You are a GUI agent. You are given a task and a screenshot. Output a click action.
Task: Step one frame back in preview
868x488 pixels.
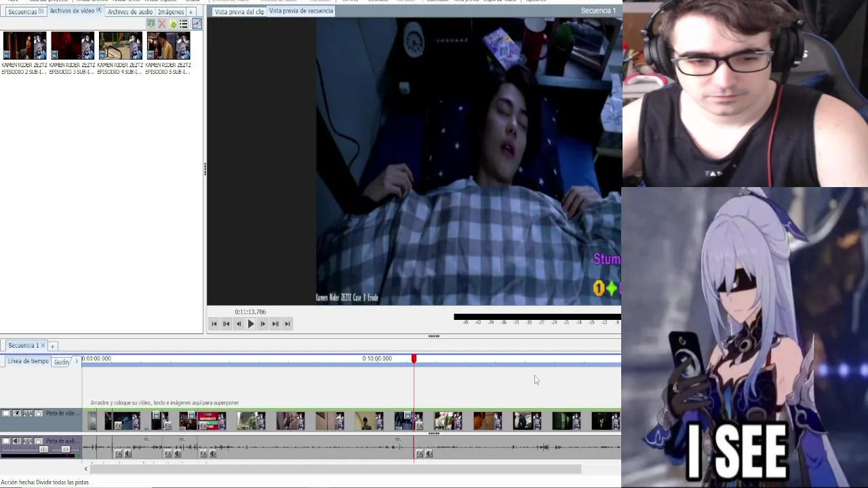click(239, 324)
